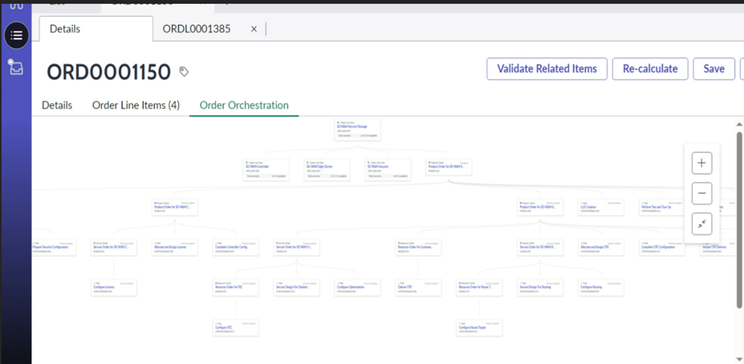744x364 pixels.
Task: Zoom out the orchestration diagram
Action: (x=702, y=194)
